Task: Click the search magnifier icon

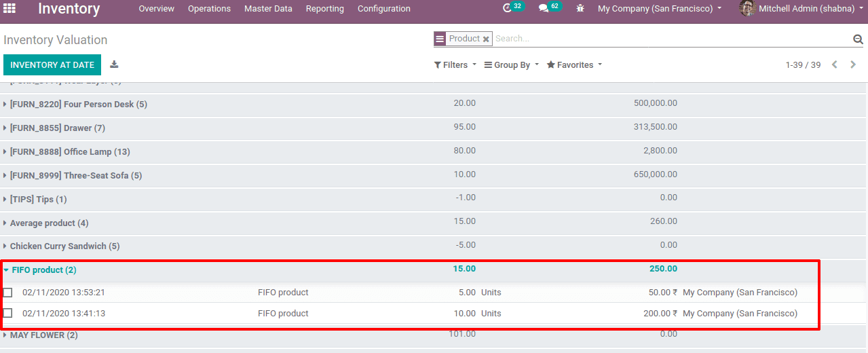Action: click(858, 39)
